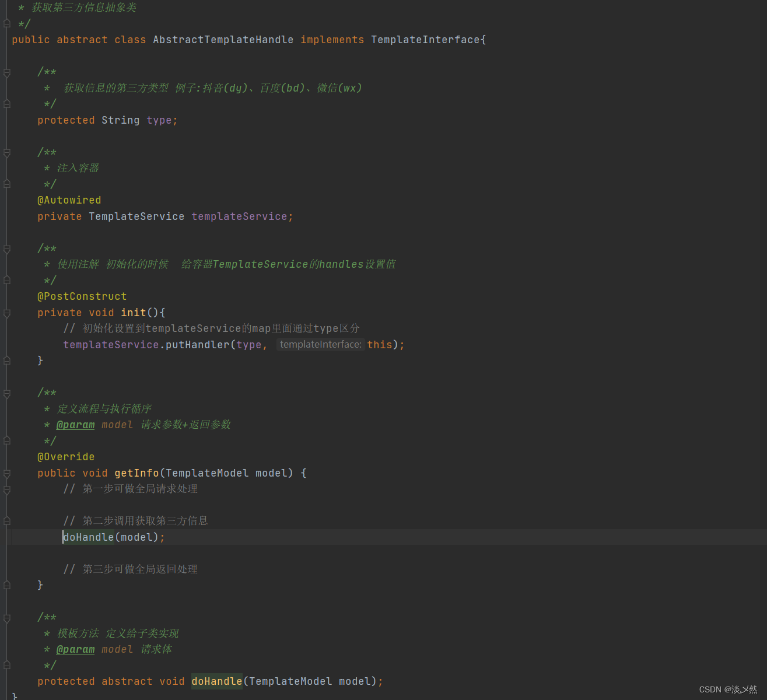
Task: Collapse Javadoc fold above @Override annotation
Action: click(x=7, y=394)
